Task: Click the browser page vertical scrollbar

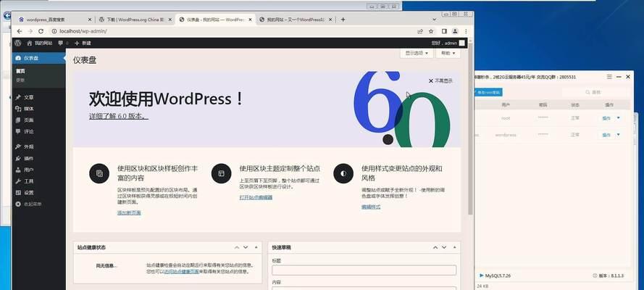Action: coord(470,128)
